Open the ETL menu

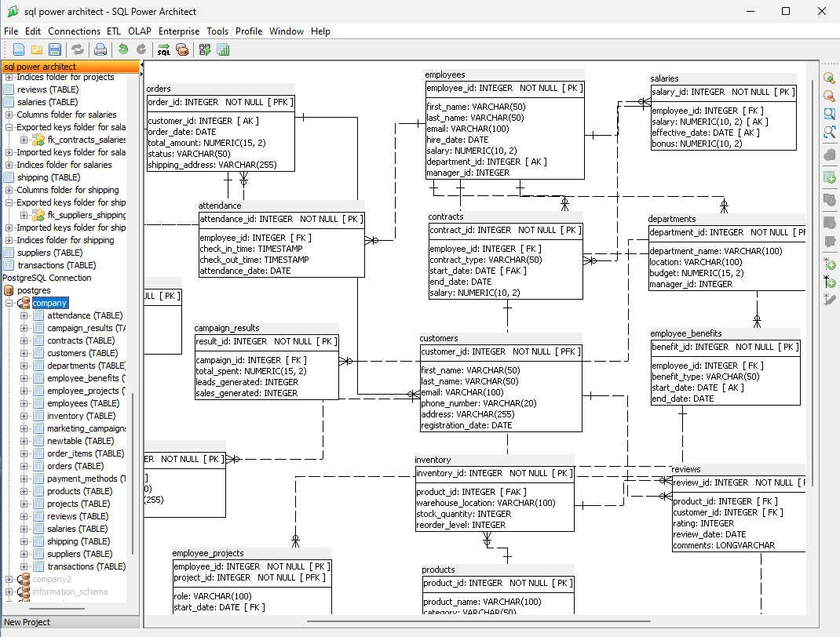[x=114, y=31]
